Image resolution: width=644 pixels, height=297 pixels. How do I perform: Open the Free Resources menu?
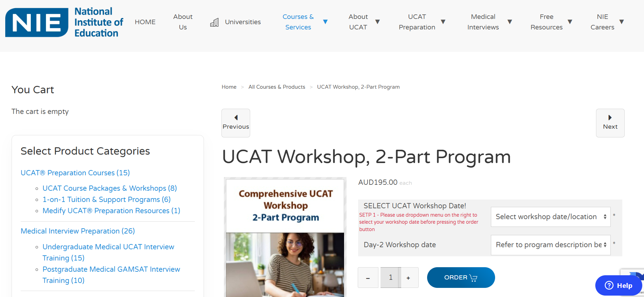(547, 22)
